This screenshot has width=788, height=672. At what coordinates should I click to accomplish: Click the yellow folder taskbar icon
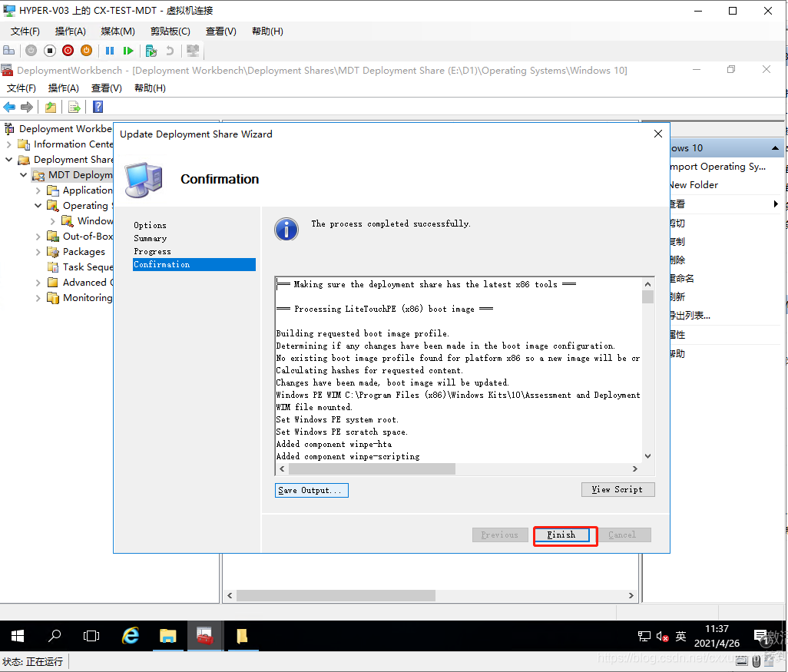(x=242, y=636)
